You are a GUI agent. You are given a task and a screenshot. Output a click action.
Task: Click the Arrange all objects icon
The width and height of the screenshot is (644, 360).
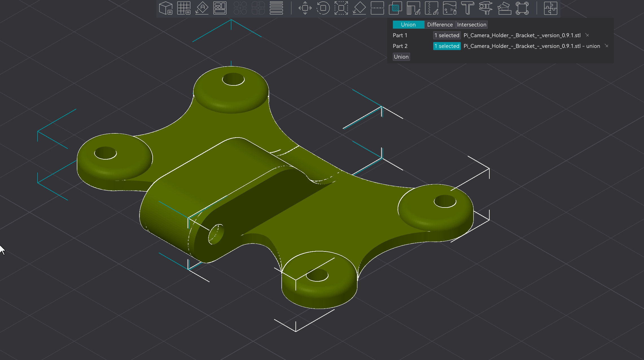point(220,8)
